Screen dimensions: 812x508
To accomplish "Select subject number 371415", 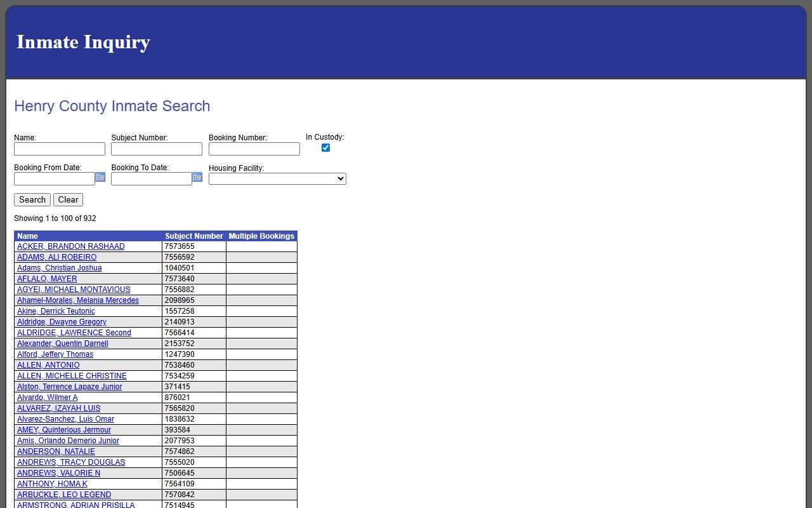I will (178, 387).
